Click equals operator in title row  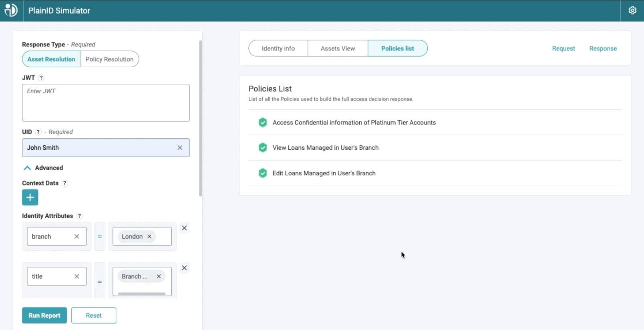tap(100, 282)
